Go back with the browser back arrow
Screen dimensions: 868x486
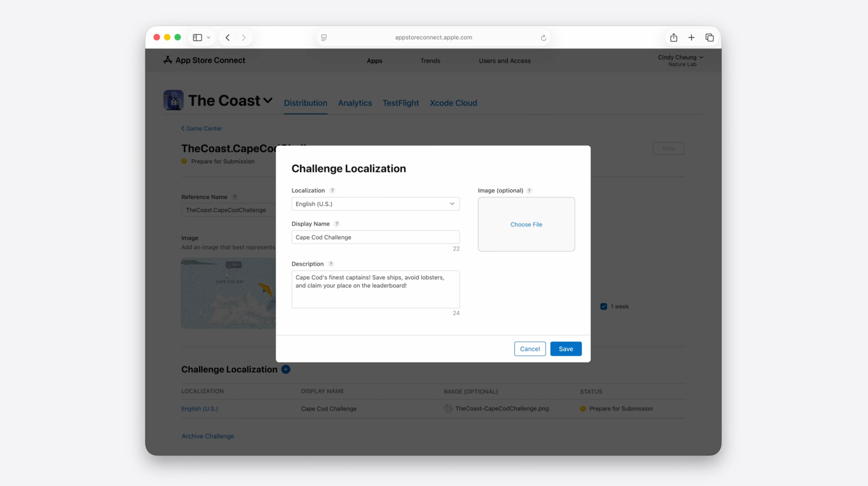(x=228, y=37)
